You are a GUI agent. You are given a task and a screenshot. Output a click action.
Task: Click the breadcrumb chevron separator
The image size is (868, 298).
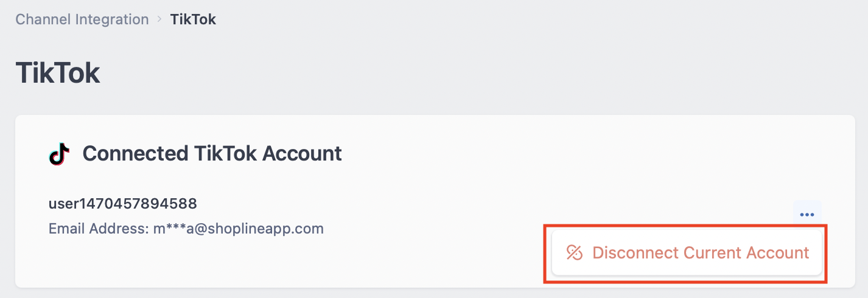tap(159, 19)
